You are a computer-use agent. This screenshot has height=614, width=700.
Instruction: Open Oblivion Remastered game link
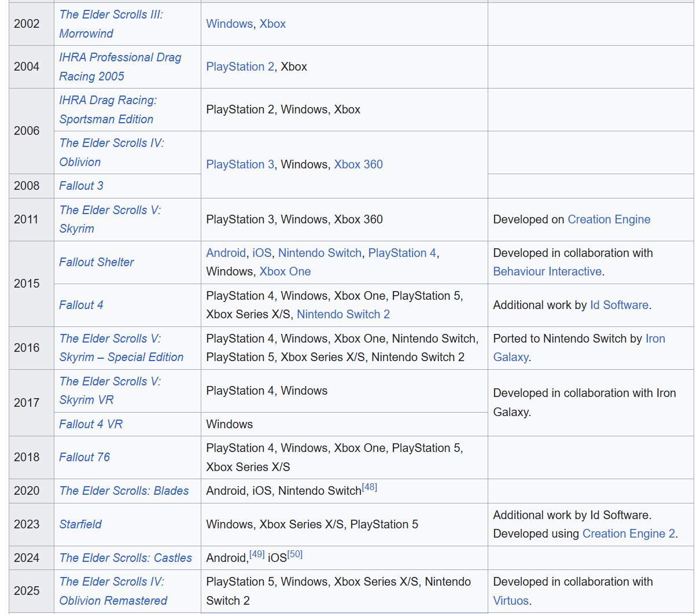[113, 591]
